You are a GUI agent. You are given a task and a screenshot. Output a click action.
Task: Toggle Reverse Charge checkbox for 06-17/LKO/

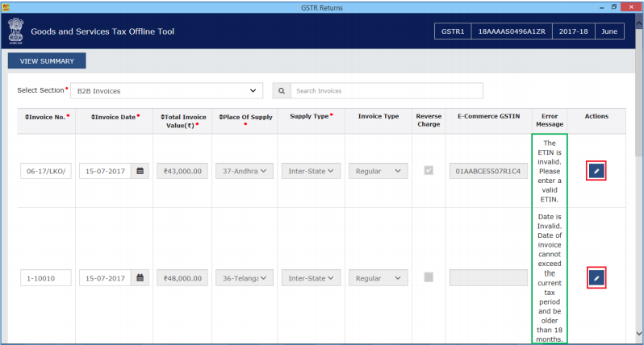[x=429, y=170]
